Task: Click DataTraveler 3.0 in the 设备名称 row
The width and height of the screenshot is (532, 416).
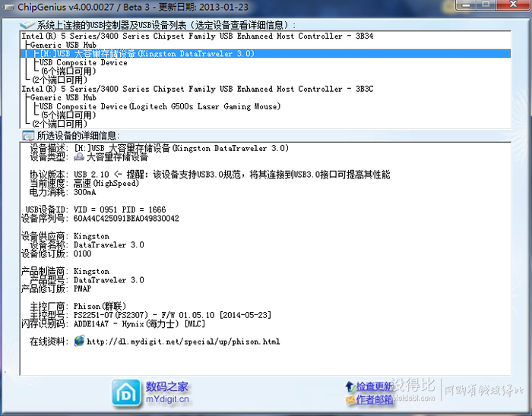Action: point(109,244)
